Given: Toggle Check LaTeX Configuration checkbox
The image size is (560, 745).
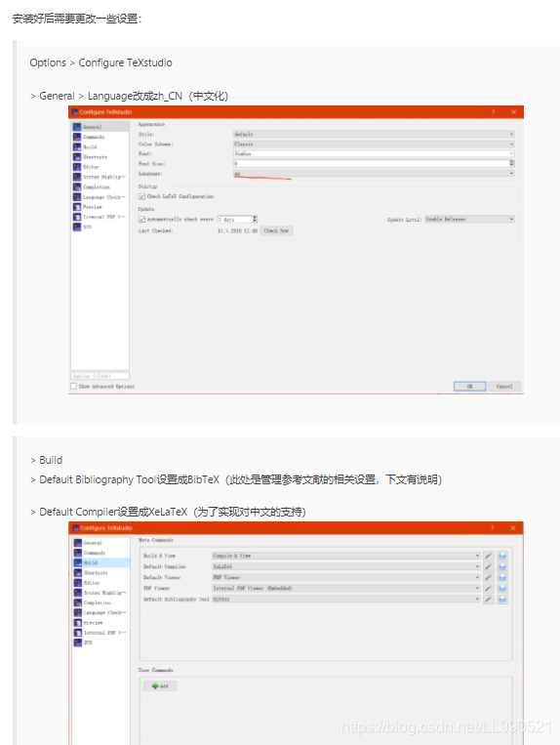Looking at the screenshot, I should point(141,196).
